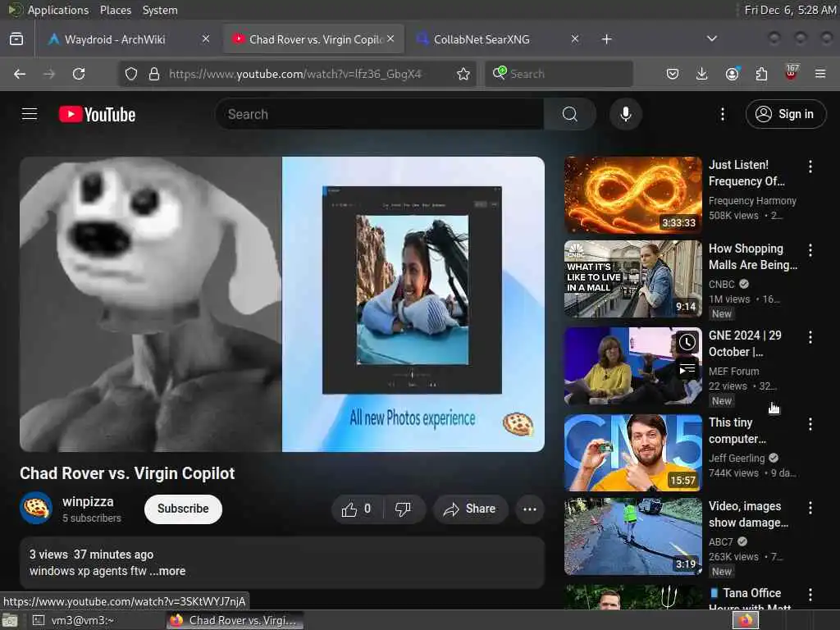Click show desktop icon in bottom panel
The image size is (840, 630).
[10, 621]
